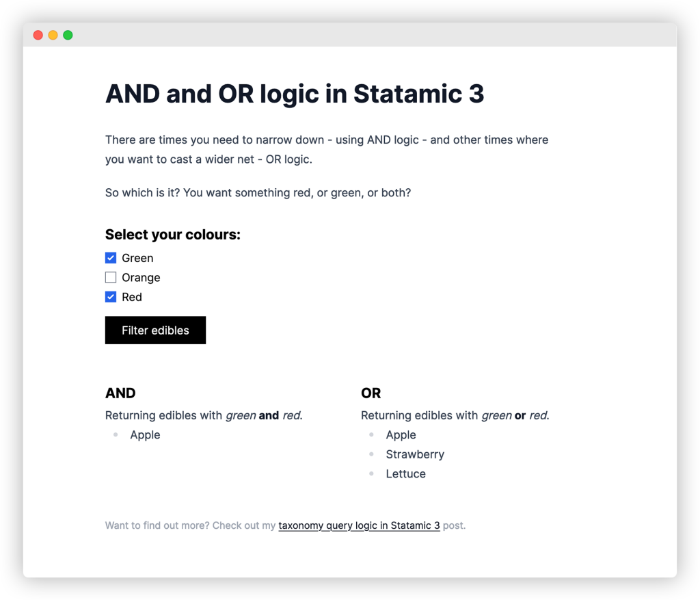700x600 pixels.
Task: Uncheck the Green colour checkbox
Action: click(x=111, y=258)
